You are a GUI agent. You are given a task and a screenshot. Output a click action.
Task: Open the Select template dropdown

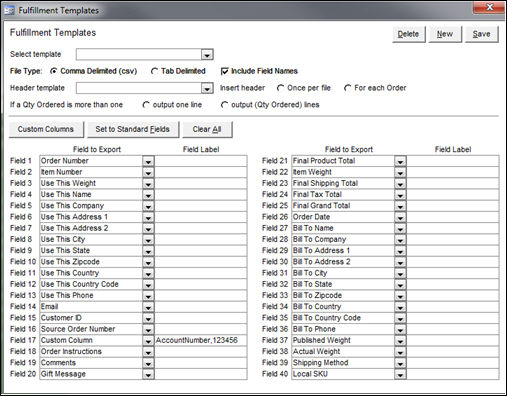pyautogui.click(x=207, y=55)
